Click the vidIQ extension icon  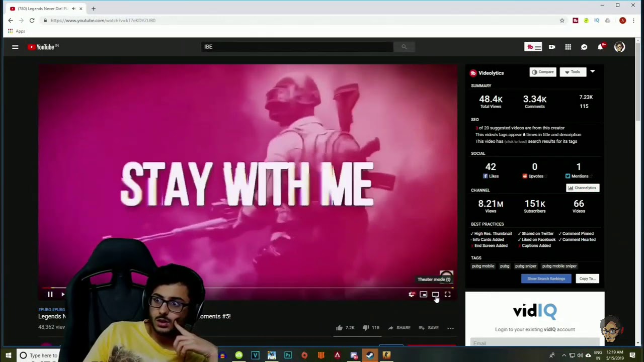click(597, 21)
